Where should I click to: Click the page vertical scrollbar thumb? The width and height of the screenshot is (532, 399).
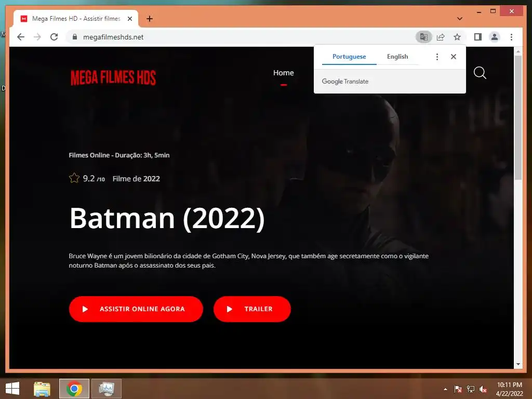tap(518, 117)
